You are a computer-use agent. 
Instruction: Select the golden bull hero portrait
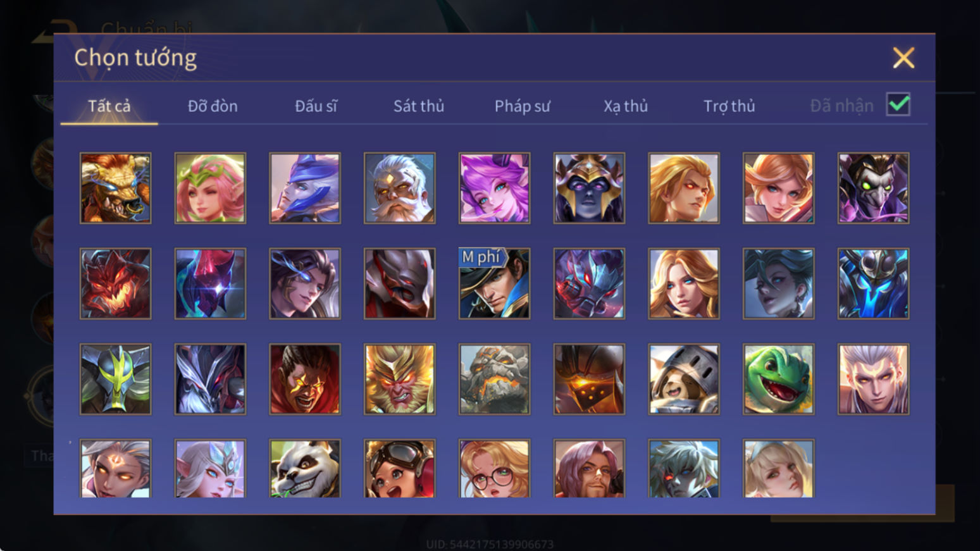[x=115, y=188]
